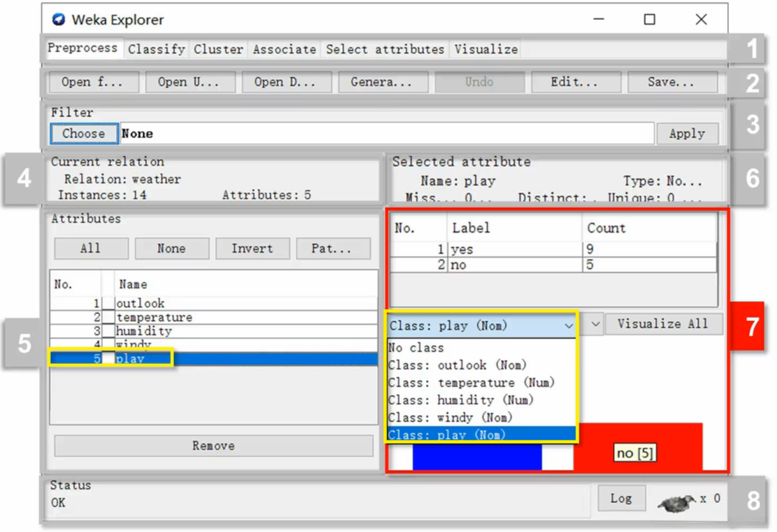Click the Generate button
This screenshot has width=777, height=532.
pyautogui.click(x=383, y=82)
